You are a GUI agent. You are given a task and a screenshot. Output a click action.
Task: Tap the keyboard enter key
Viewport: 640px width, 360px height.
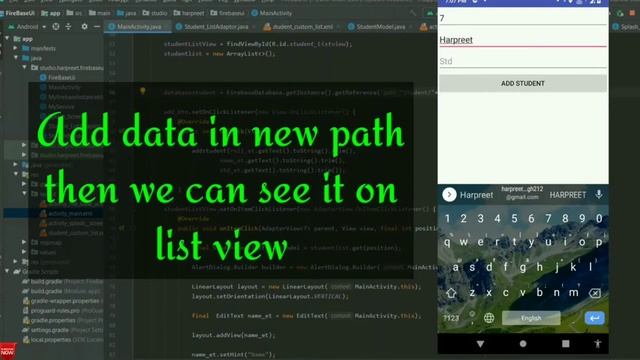[595, 318]
